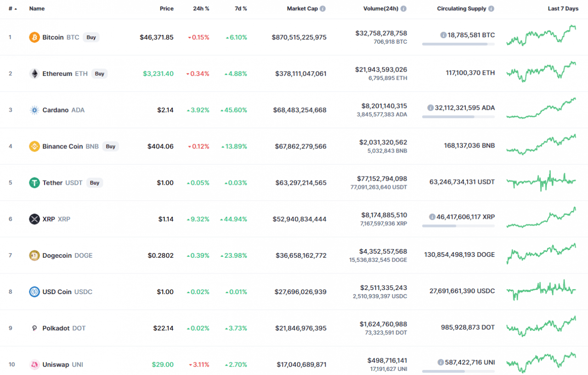The height and width of the screenshot is (375, 588).
Task: Click Polkadot market cap $21,846,976,395
Action: coord(300,328)
